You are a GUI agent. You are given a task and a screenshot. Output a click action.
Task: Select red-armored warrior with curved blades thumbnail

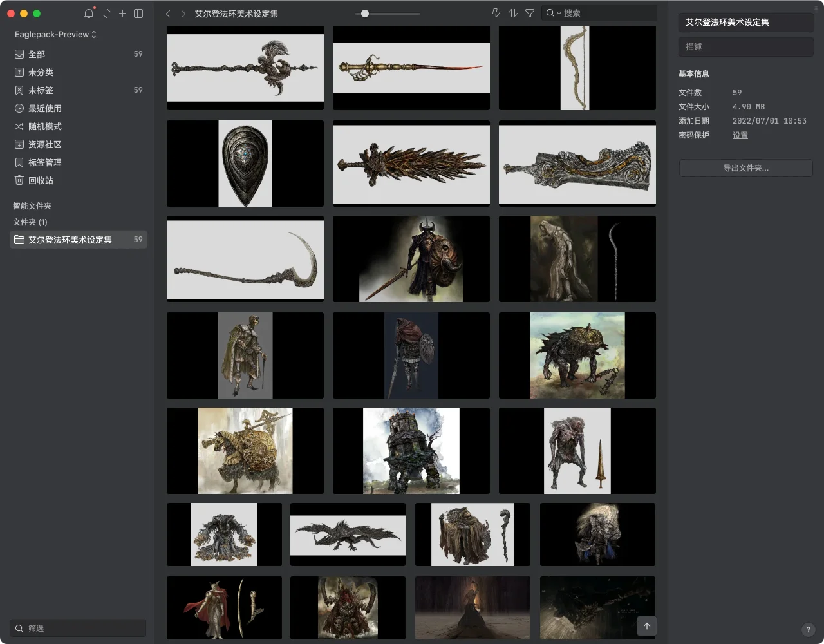(x=348, y=608)
